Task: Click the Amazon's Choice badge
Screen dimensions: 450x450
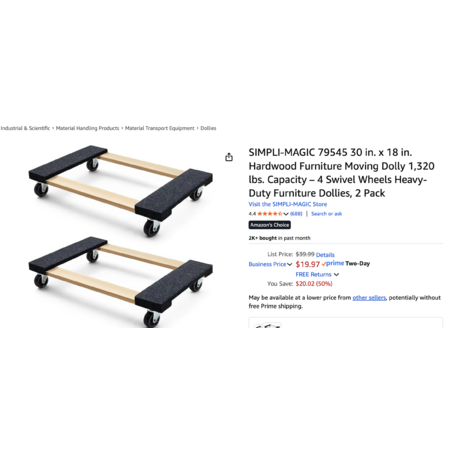Action: (270, 225)
